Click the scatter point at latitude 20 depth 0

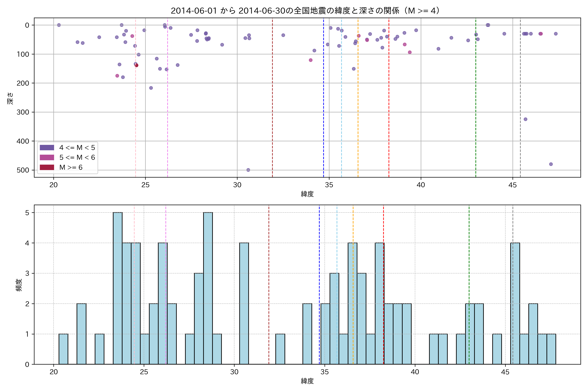59,25
